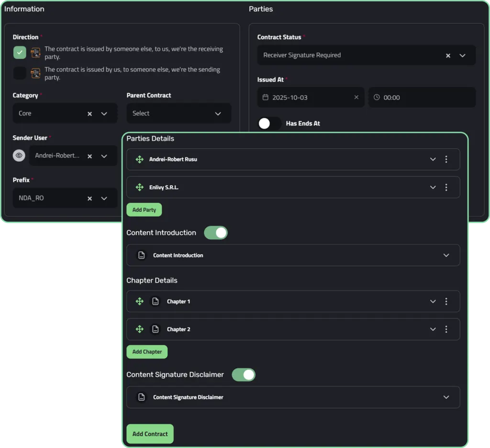Image resolution: width=490 pixels, height=448 pixels.
Task: Submit with the Add Contract button
Action: (x=150, y=434)
